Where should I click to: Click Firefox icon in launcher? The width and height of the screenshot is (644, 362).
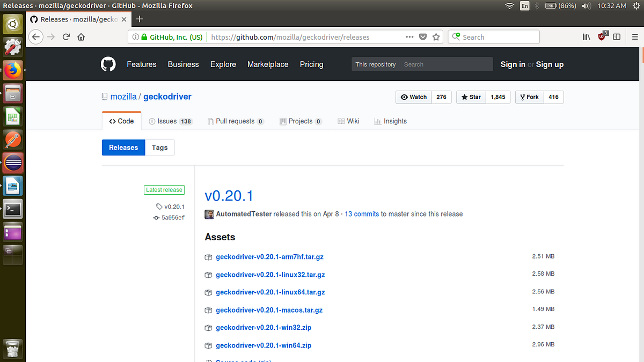pos(13,70)
